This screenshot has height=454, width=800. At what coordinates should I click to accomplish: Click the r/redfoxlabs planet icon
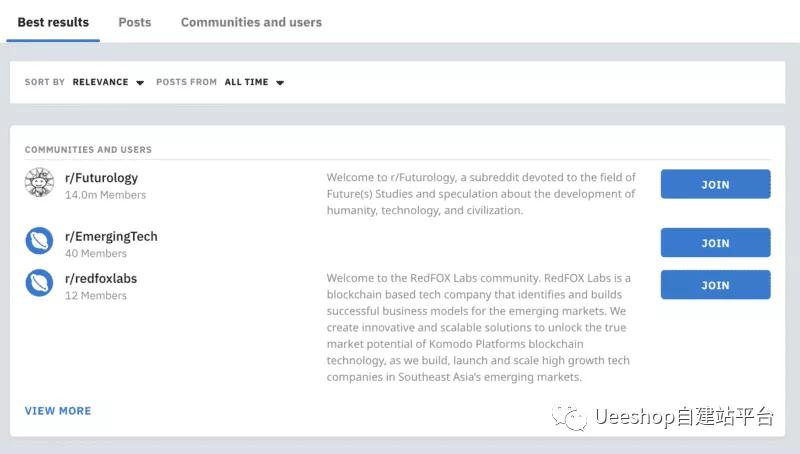(39, 283)
